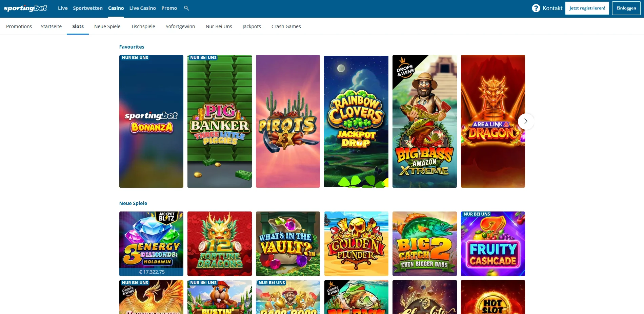Go to Sportwetten section
Screen dimensions: 644x314
[x=88, y=8]
